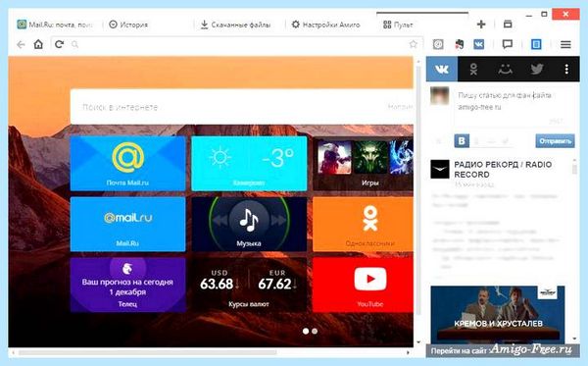The width and height of the screenshot is (588, 366).
Task: Open РАДИО РЕКОРД / RADIO RECORD post
Action: point(503,170)
